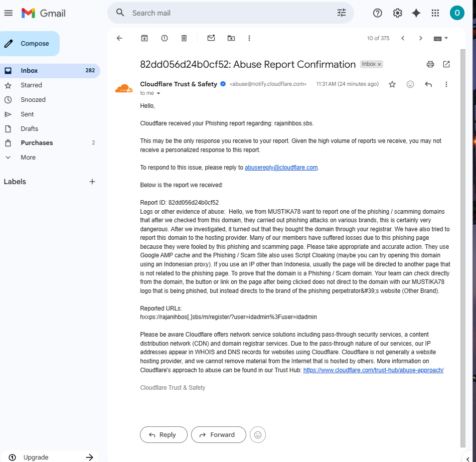Screen dimensions: 476x462
Task: Go to older email arrow
Action: [420, 38]
